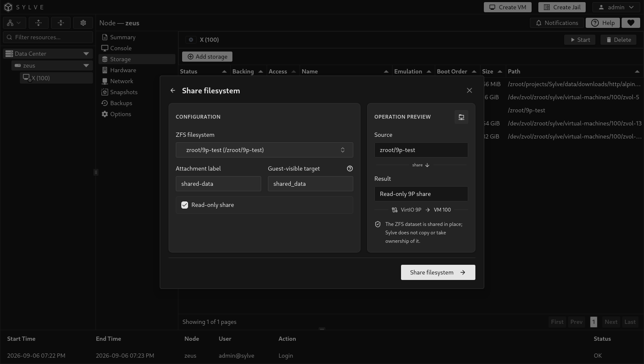Click the Guest-visible target field

tap(311, 184)
